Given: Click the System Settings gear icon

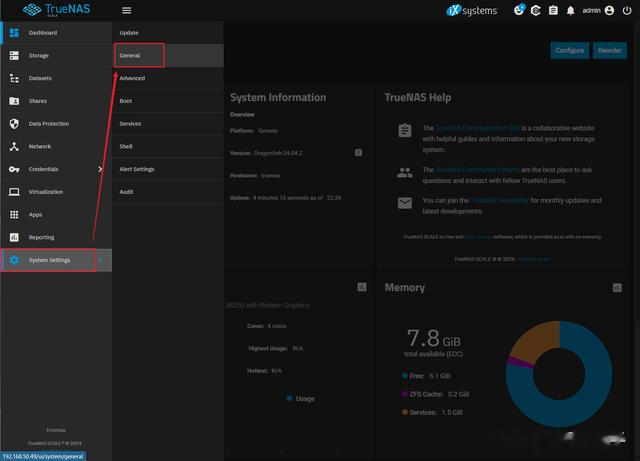Looking at the screenshot, I should coord(14,260).
